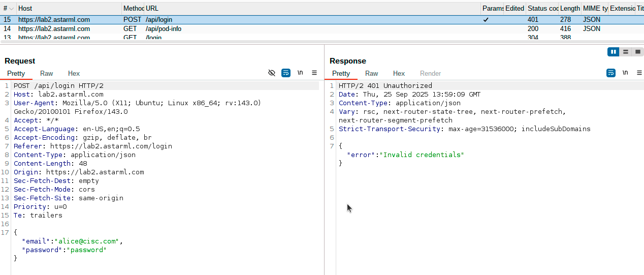The width and height of the screenshot is (644, 275).
Task: Switch to top-bottom stacked layout
Action: pyautogui.click(x=626, y=52)
